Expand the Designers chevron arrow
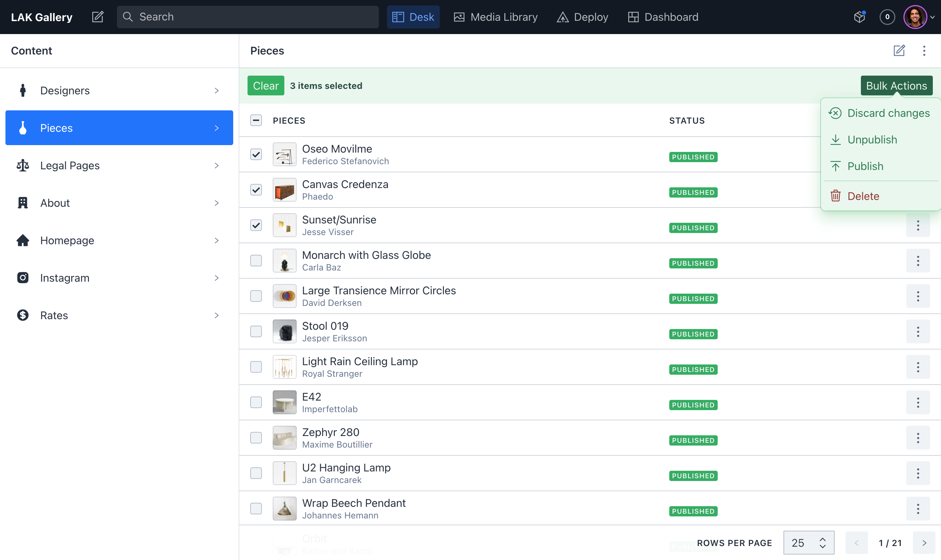The height and width of the screenshot is (560, 941). [x=217, y=91]
